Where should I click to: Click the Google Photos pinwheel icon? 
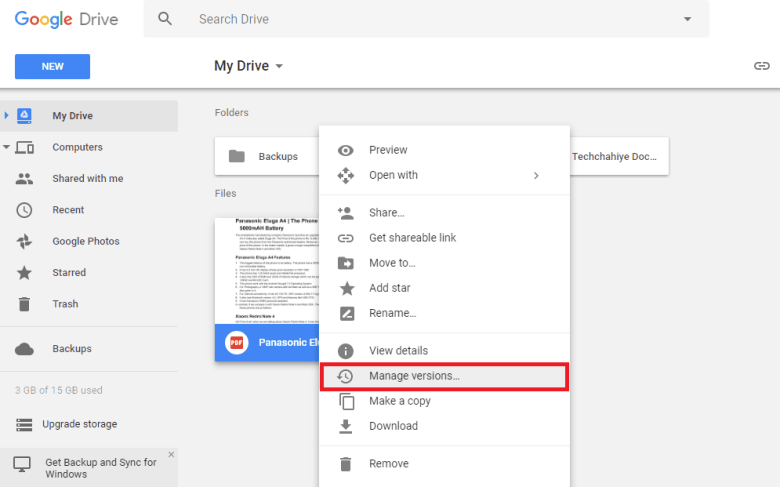click(24, 241)
